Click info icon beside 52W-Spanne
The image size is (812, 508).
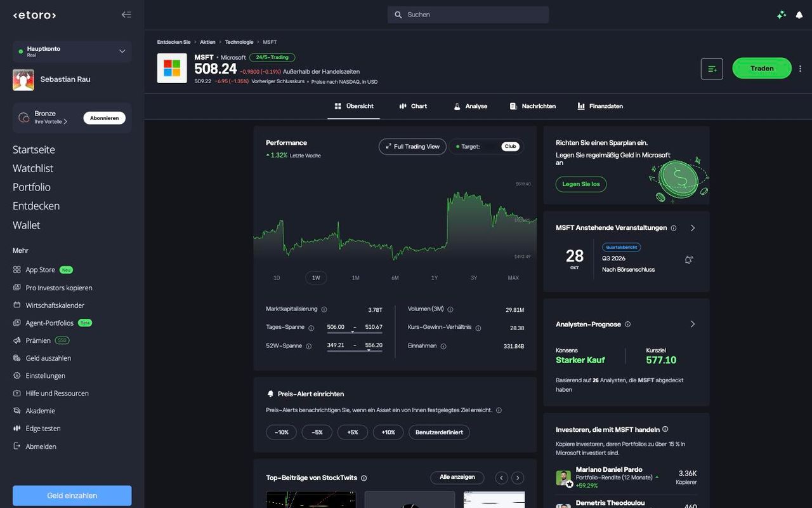pos(308,346)
